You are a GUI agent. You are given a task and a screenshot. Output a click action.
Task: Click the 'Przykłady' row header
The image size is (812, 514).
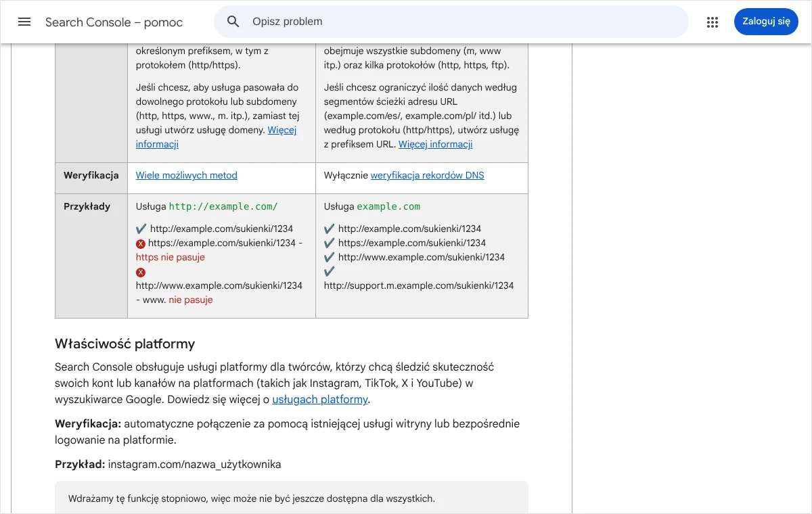[87, 206]
